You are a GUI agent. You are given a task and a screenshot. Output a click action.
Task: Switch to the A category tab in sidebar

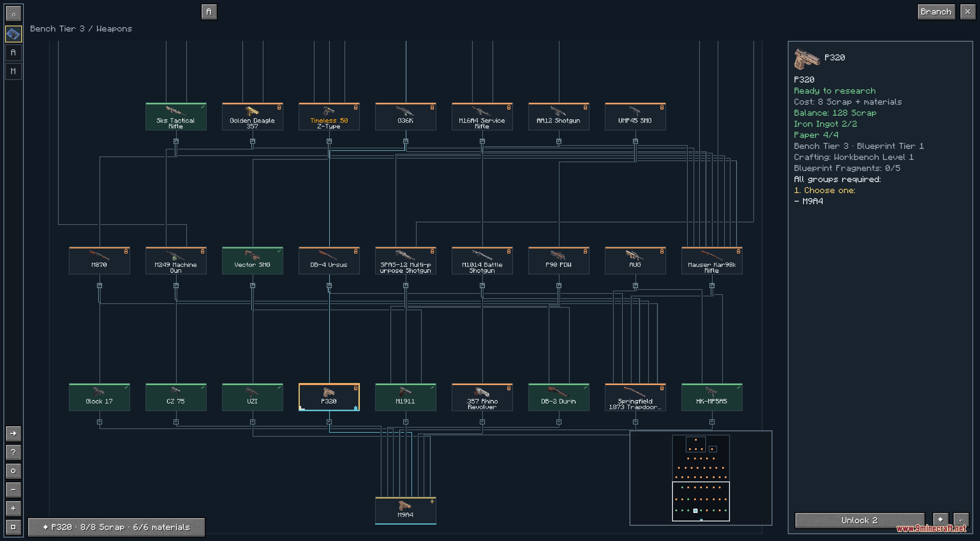(13, 52)
